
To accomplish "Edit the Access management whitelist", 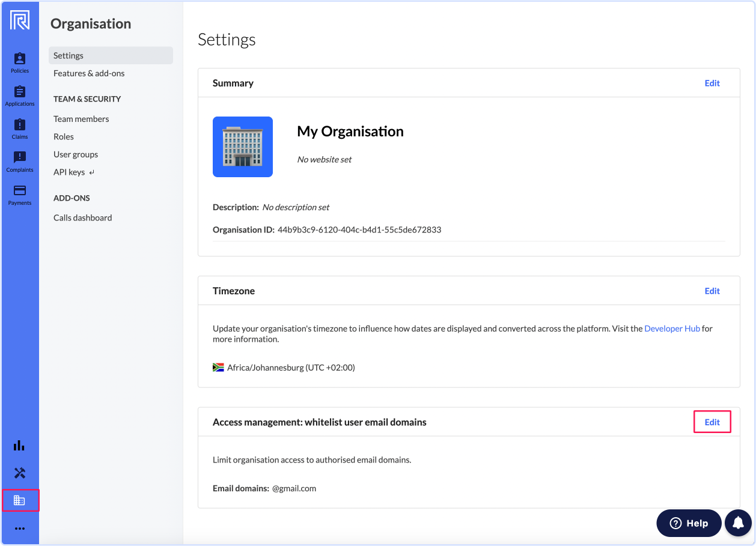I will pyautogui.click(x=712, y=422).
